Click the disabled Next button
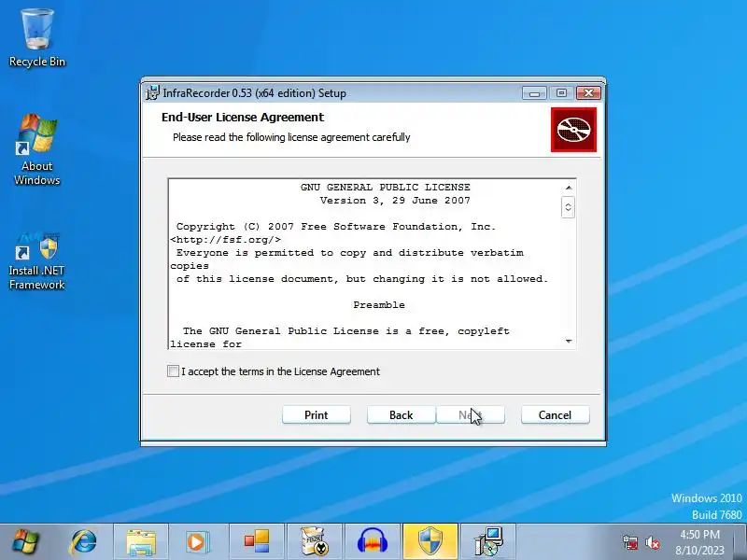 click(x=471, y=414)
